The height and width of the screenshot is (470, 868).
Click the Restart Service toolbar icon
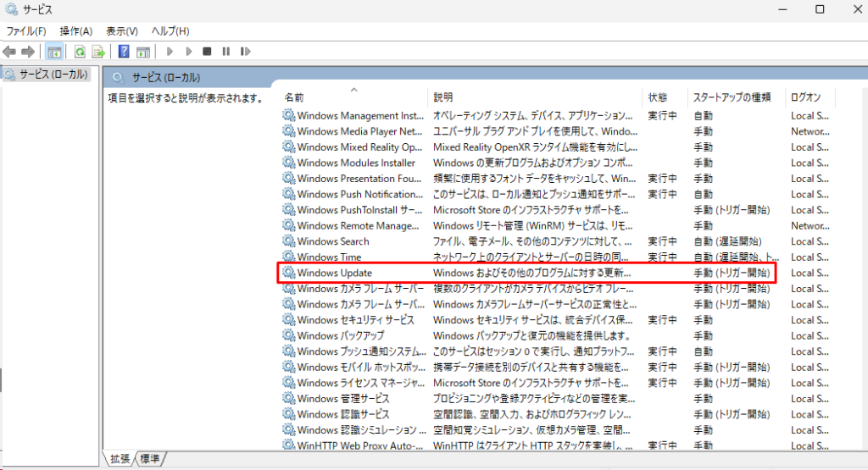245,52
